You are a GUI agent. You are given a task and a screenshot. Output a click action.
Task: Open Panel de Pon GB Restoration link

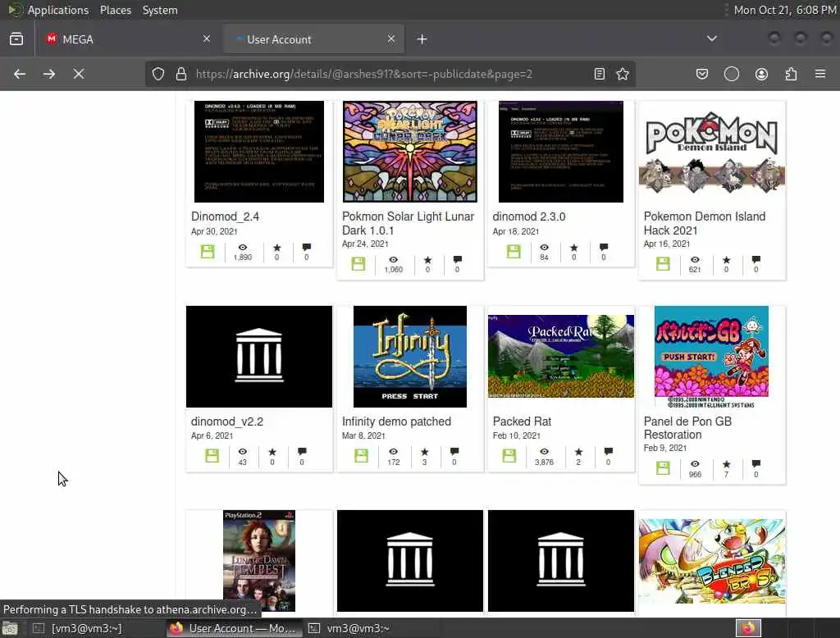(x=687, y=428)
